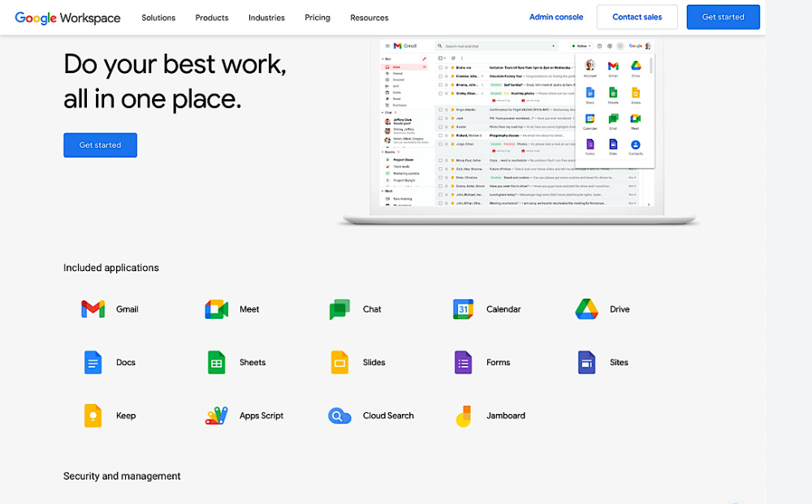The image size is (812, 504).
Task: Click the Apps Script icon
Action: pos(215,415)
